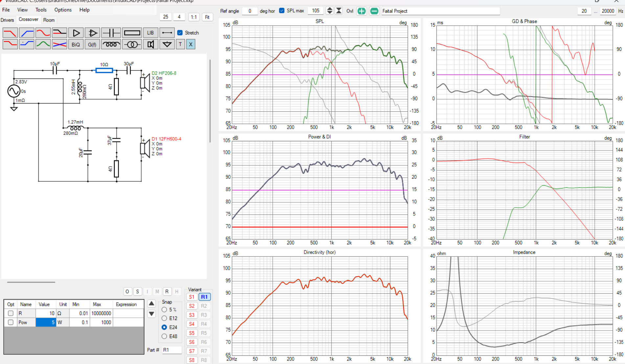Select the red S-curve all-pass filter icon
Viewport: 625px width, 364px height.
point(43,33)
